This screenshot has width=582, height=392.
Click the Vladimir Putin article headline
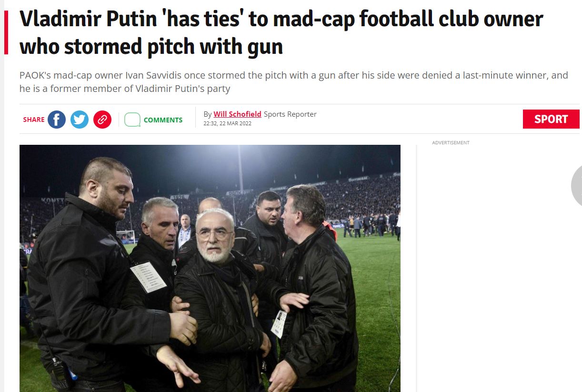[x=281, y=33]
